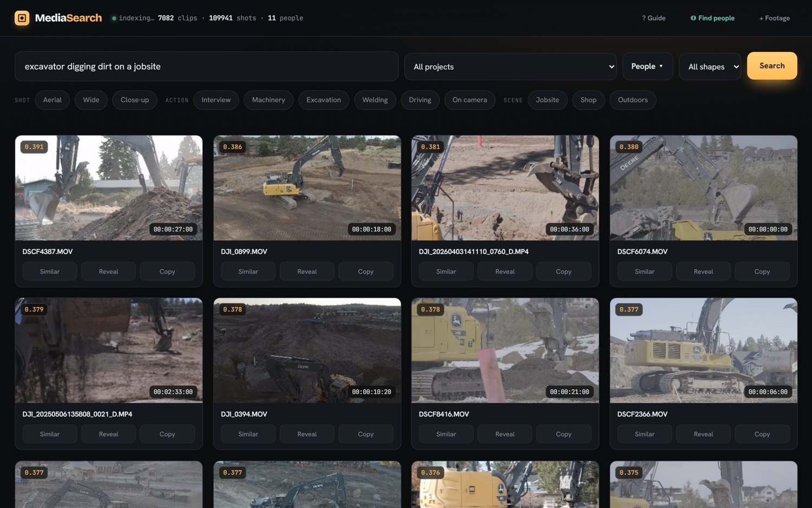Image resolution: width=812 pixels, height=508 pixels.
Task: Open the DSCF4387.MOV thumbnail
Action: tap(109, 188)
